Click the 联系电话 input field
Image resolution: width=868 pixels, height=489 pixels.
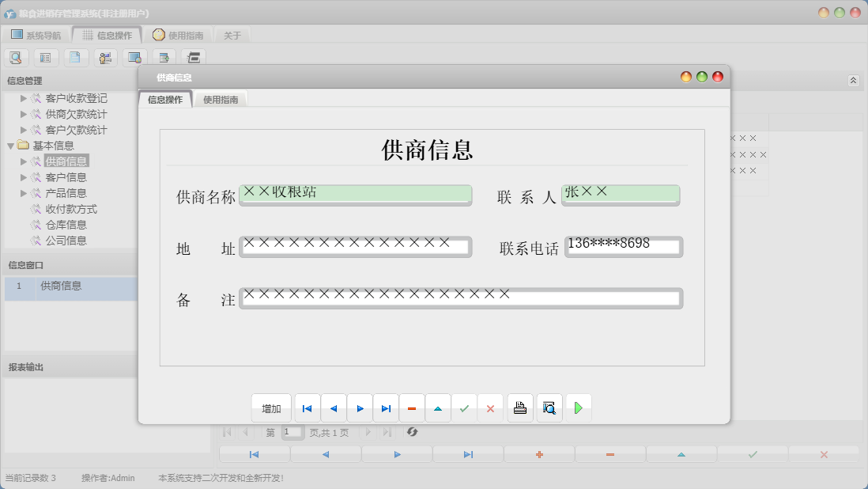[x=624, y=246]
